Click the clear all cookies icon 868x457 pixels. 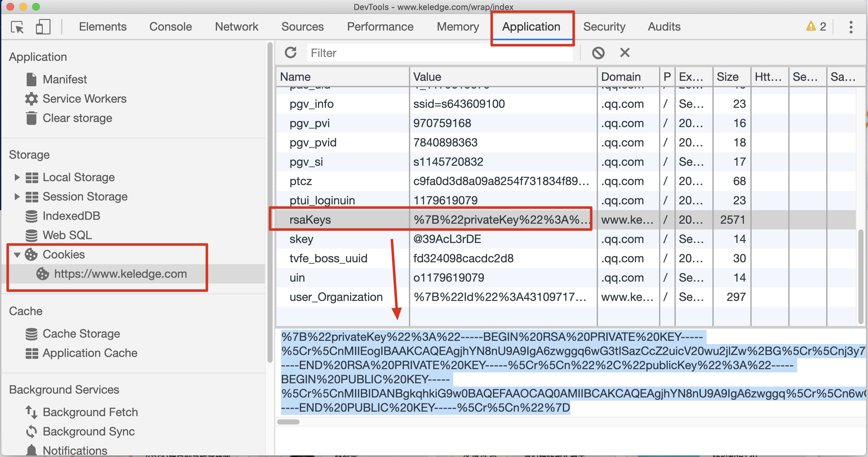(598, 52)
